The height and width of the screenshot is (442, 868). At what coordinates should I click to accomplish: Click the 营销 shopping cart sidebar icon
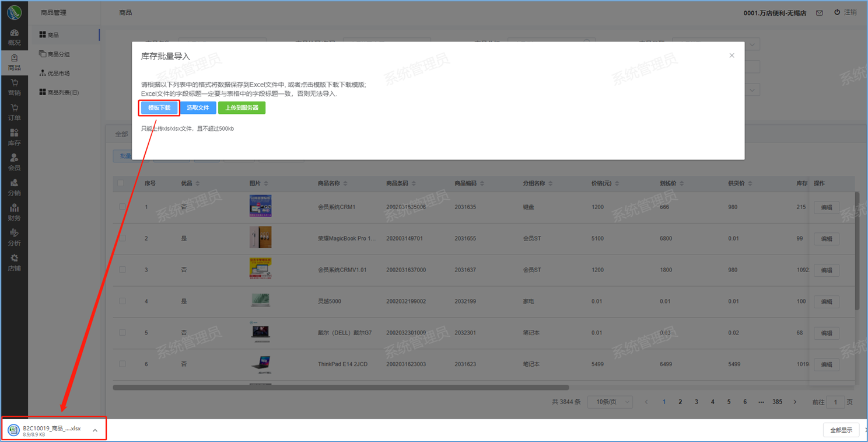14,88
